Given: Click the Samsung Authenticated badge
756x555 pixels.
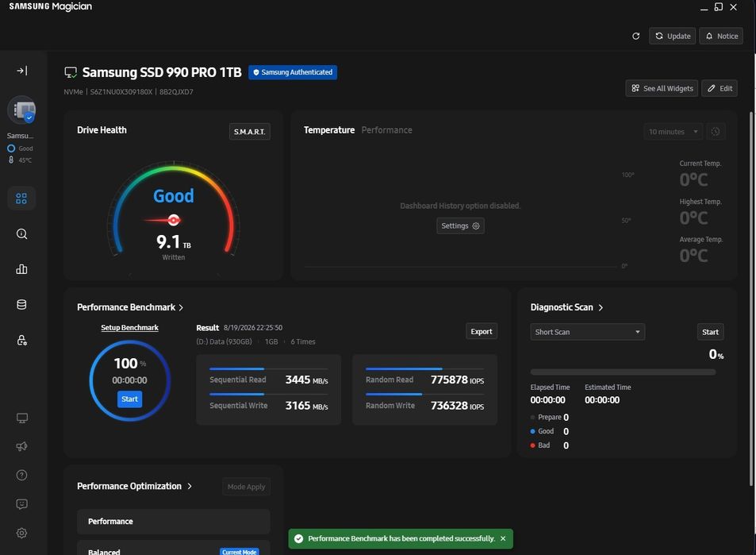Looking at the screenshot, I should 293,72.
